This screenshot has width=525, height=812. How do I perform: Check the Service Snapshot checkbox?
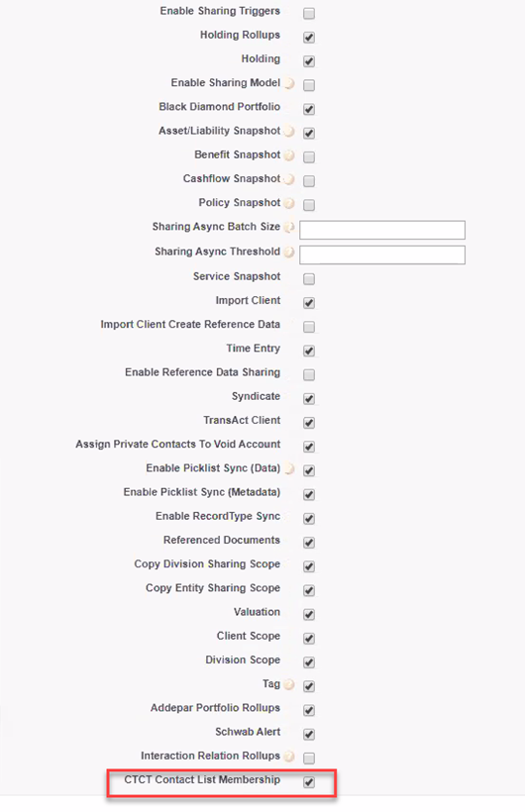309,279
